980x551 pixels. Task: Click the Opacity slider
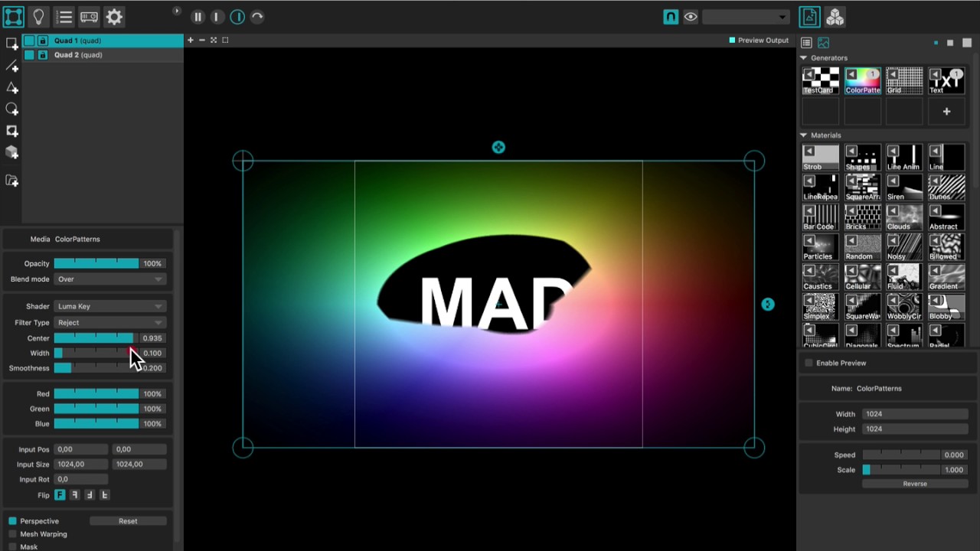click(x=96, y=264)
